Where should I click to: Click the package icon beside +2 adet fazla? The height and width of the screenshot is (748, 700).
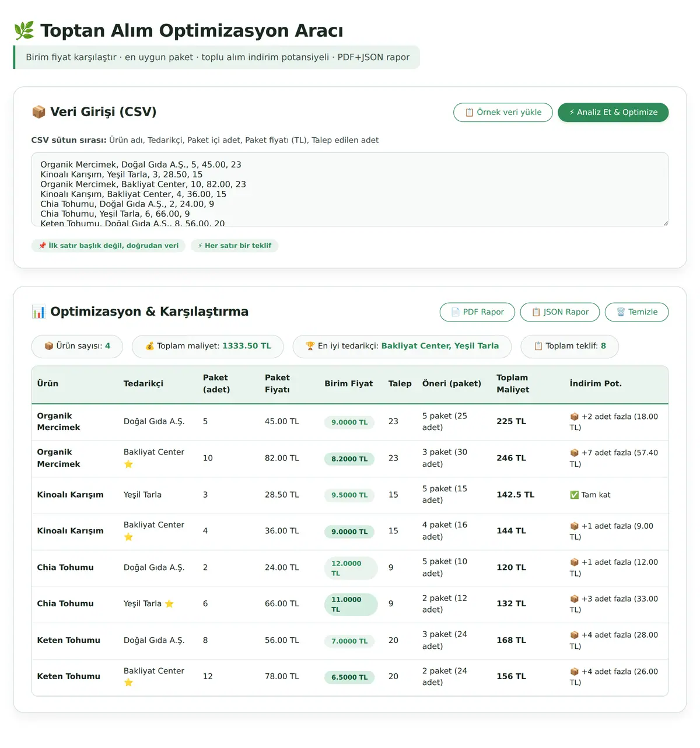[x=574, y=417]
